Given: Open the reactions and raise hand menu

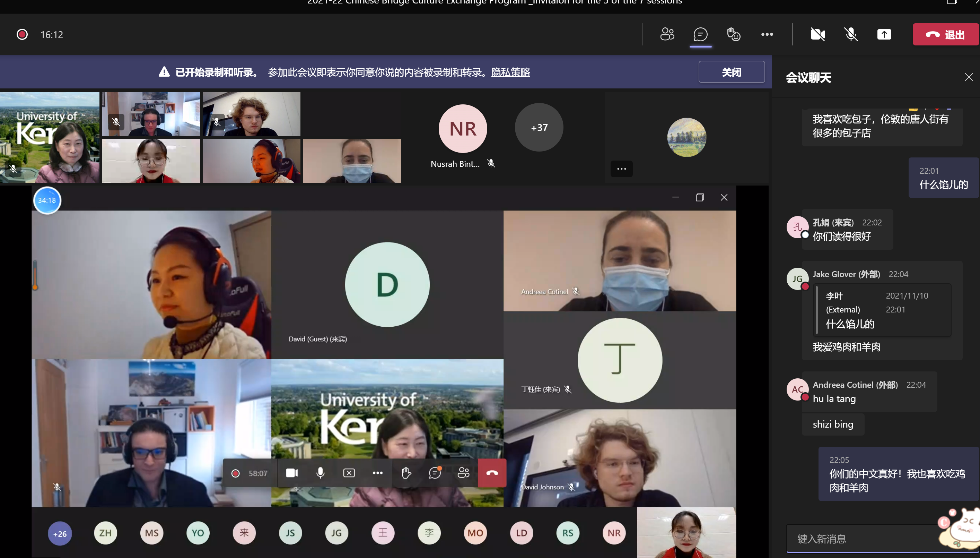Looking at the screenshot, I should pos(733,34).
